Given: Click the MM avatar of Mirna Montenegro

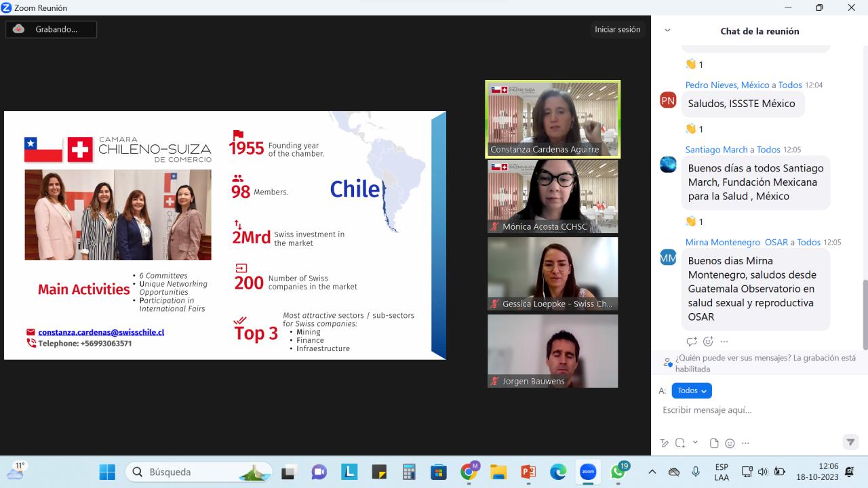Looking at the screenshot, I should point(668,258).
